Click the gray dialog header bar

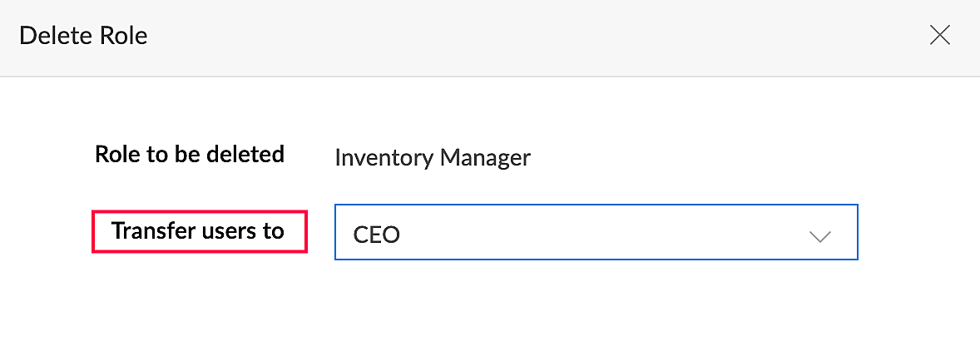(499, 37)
